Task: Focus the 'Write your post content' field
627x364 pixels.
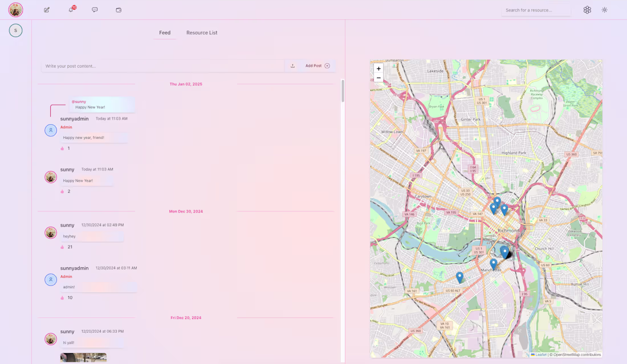Action: [163, 66]
